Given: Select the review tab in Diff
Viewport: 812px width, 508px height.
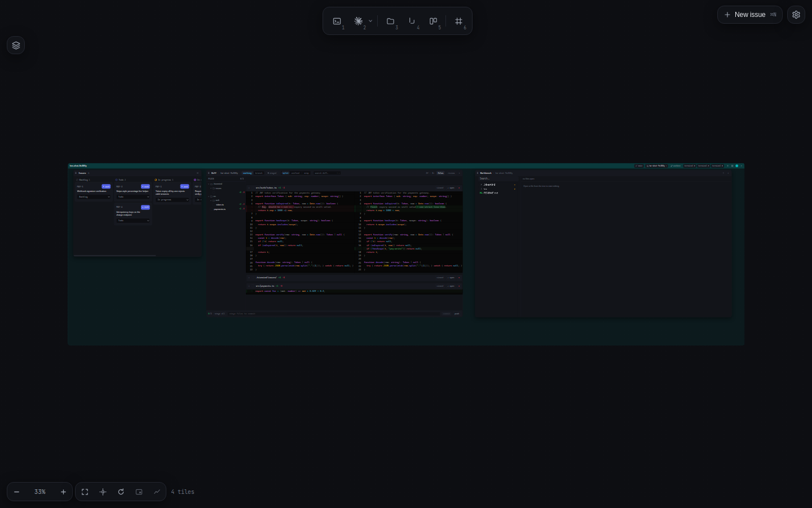Looking at the screenshot, I should [451, 173].
